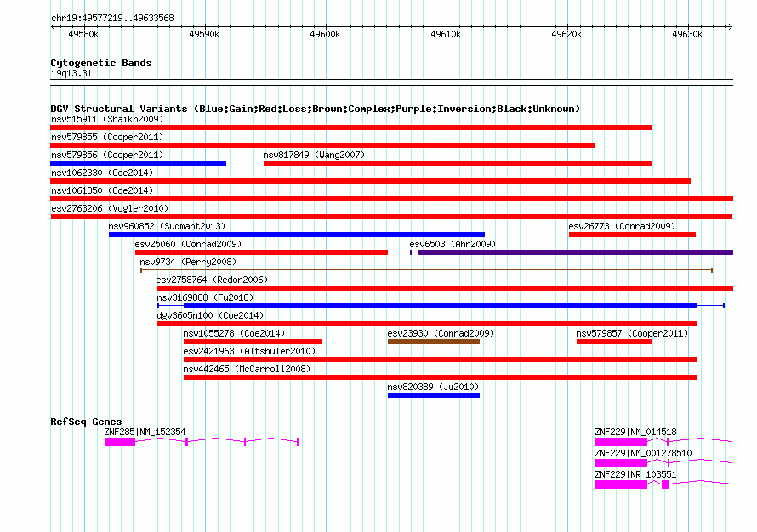Open nsv9734 (Perry2008) variant label
757x532 pixels.
pyautogui.click(x=188, y=262)
